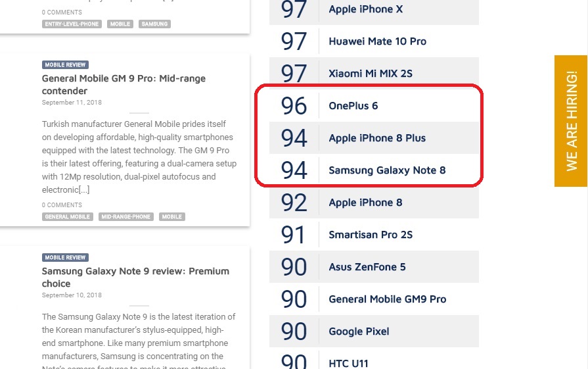The height and width of the screenshot is (369, 588).
Task: Open Huawei Mate 10 Pro ranking
Action: 374,41
